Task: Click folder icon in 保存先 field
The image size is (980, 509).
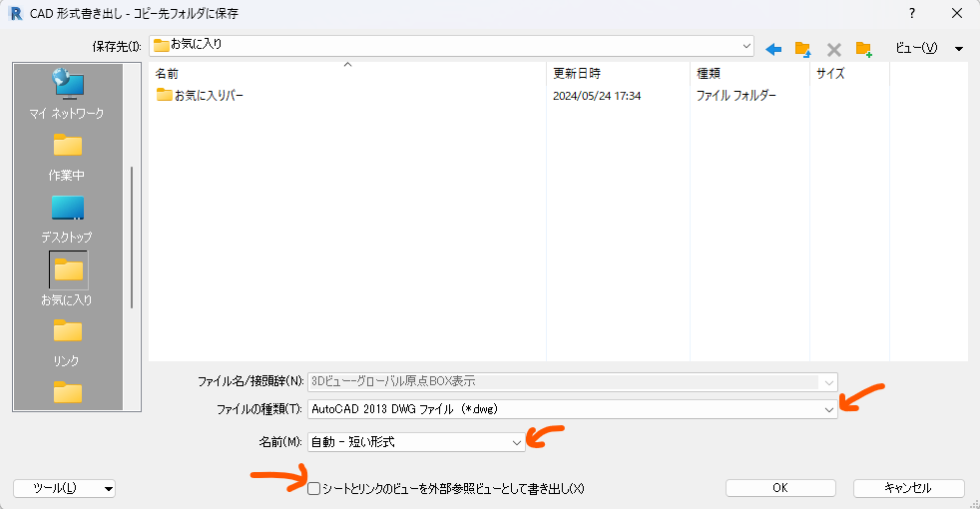Action: pyautogui.click(x=162, y=45)
